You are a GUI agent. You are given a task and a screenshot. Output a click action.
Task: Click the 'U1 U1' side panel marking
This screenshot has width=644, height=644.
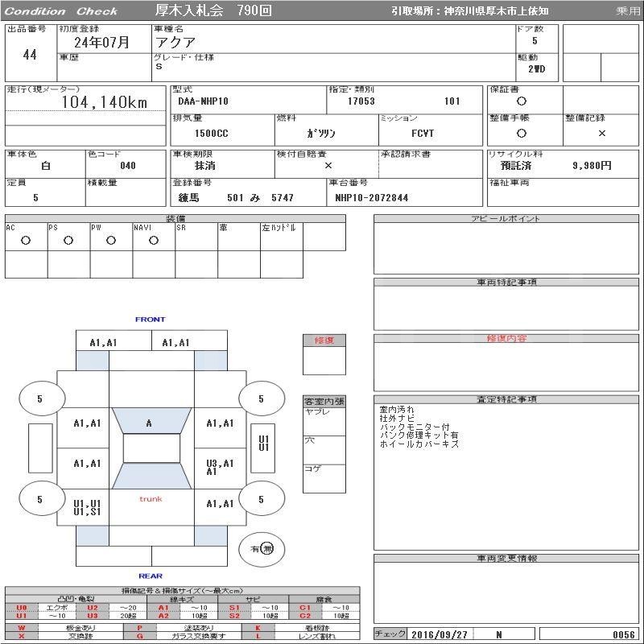coord(263,444)
